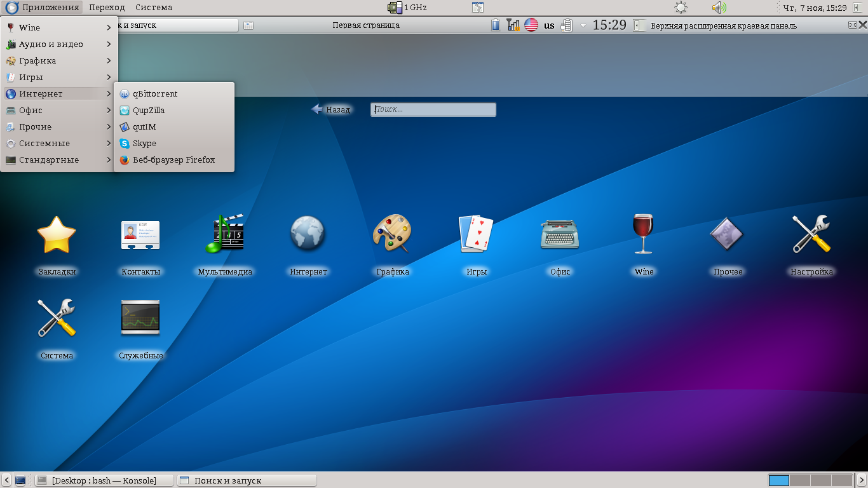Open the Мультимедиа clapperboard icon
868x488 pixels.
[x=225, y=233]
